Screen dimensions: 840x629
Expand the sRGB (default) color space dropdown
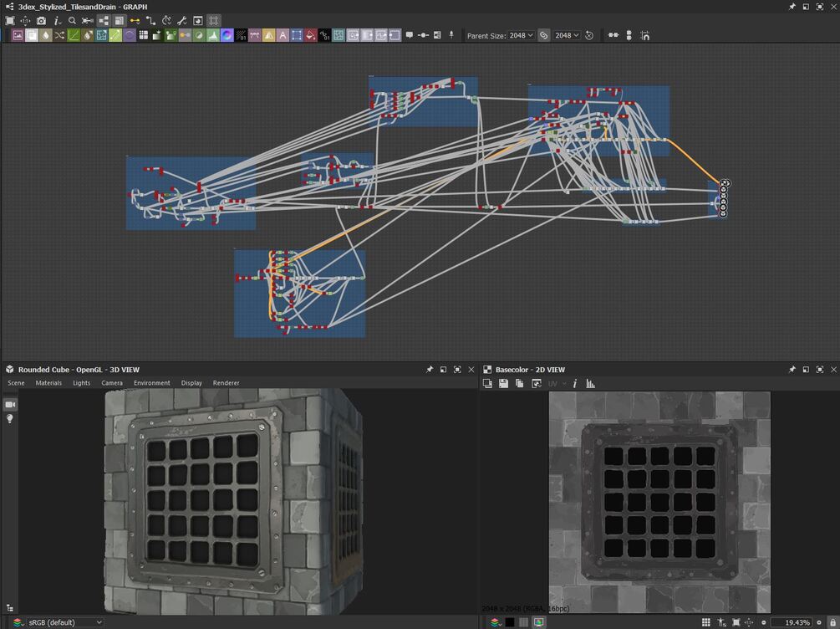(65, 622)
